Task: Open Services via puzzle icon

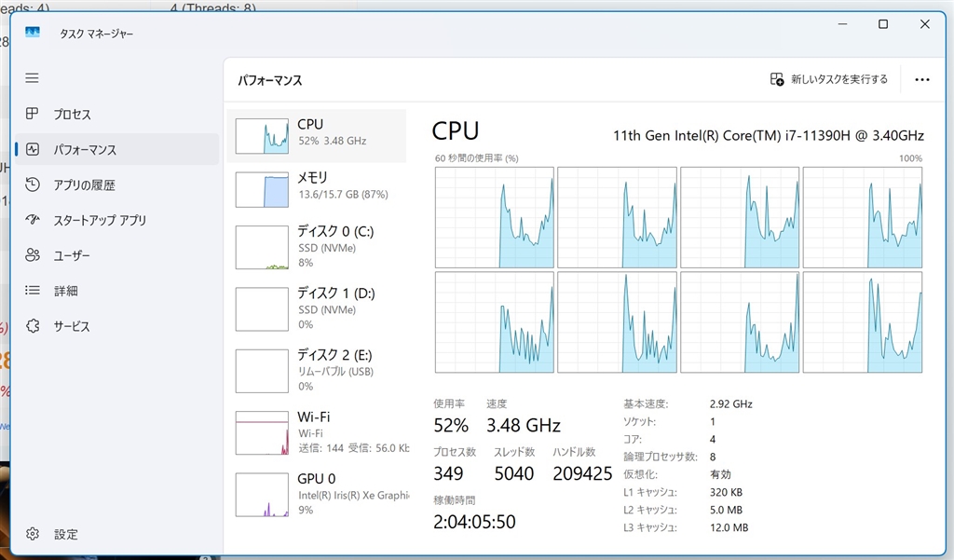Action: pos(33,326)
